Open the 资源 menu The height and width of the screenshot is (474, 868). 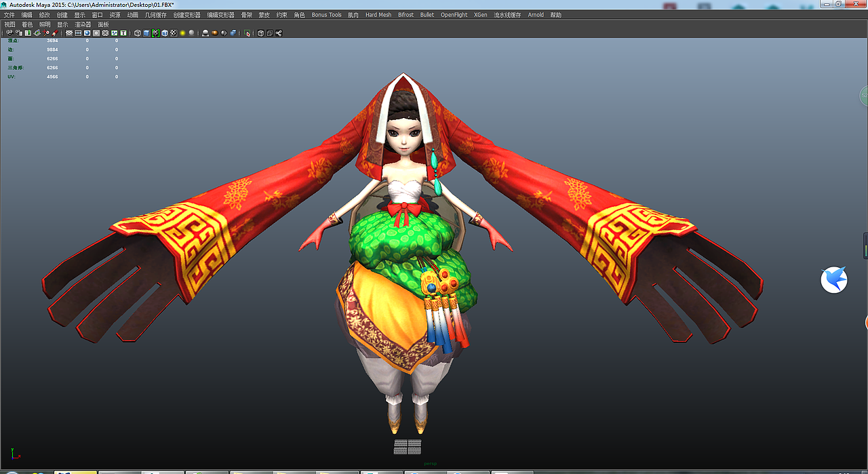(115, 15)
